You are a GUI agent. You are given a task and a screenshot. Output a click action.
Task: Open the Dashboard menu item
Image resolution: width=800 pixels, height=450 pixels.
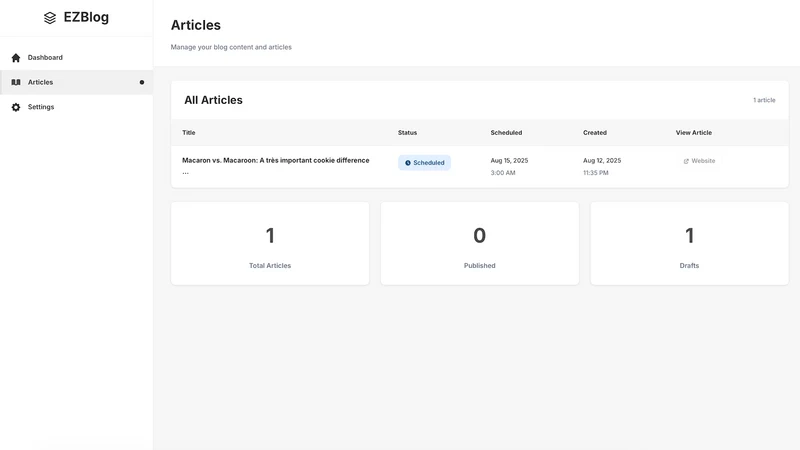point(77,58)
